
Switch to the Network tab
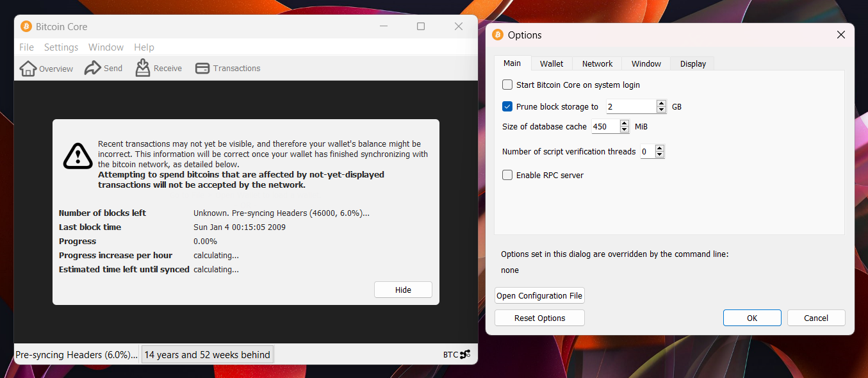tap(597, 63)
